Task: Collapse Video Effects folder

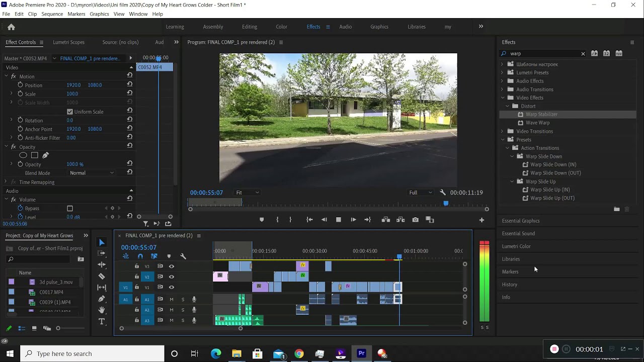Action: coord(502,98)
